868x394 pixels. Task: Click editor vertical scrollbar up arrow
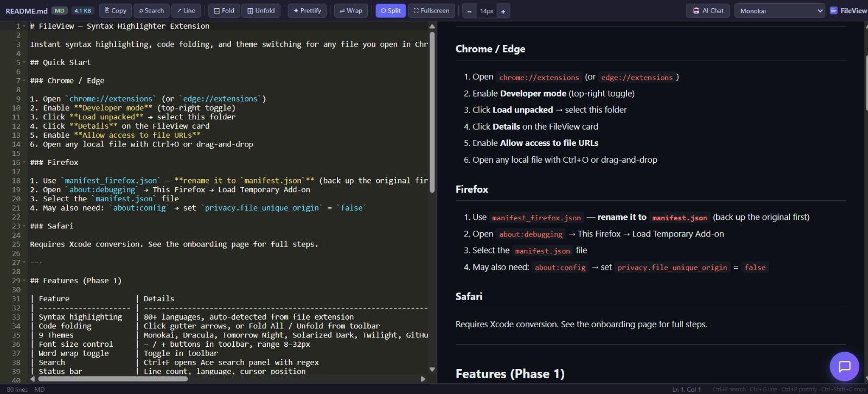(432, 26)
